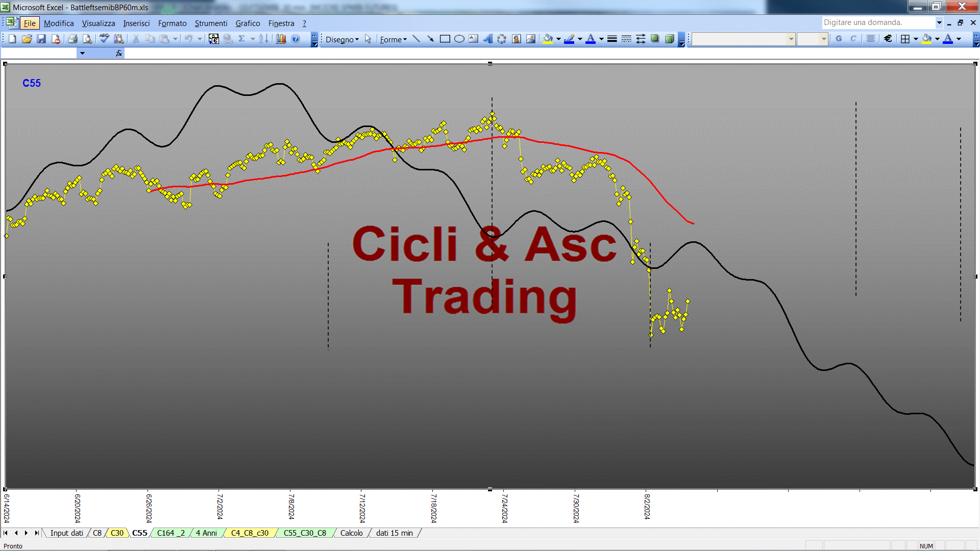Open the Forme AutoShapes menu
This screenshot has height=551, width=980.
coord(393,39)
